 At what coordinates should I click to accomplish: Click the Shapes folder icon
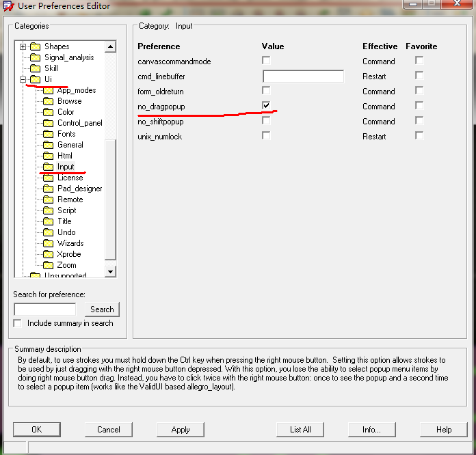pyautogui.click(x=35, y=46)
